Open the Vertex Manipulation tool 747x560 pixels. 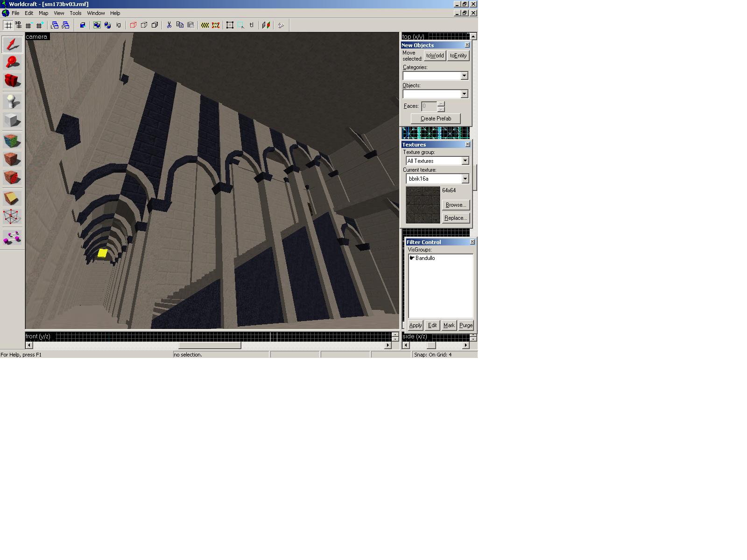pyautogui.click(x=12, y=217)
